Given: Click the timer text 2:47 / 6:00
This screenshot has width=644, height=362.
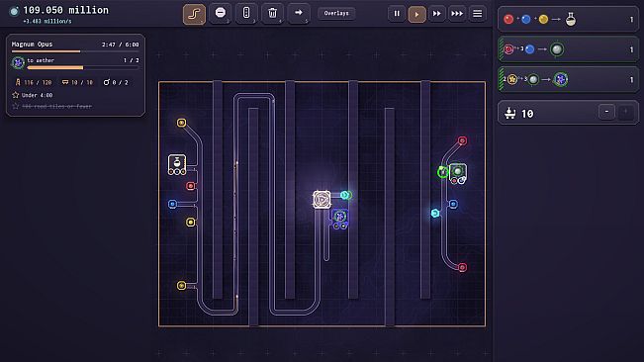Looking at the screenshot, I should (121, 45).
